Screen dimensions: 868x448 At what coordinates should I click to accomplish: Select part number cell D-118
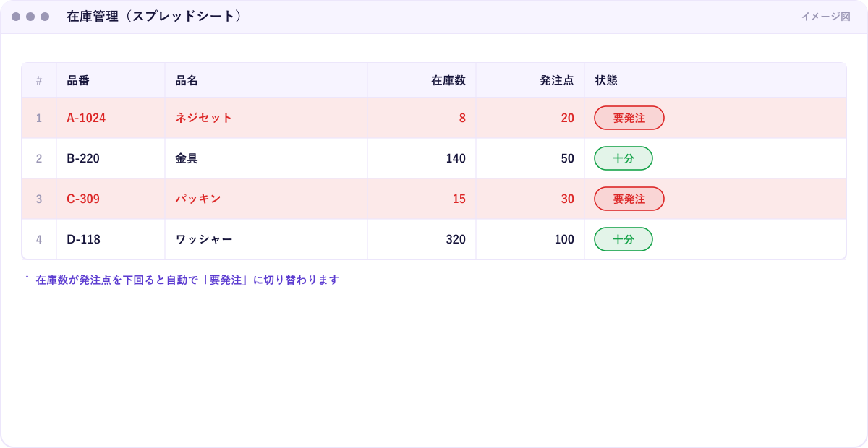[111, 239]
